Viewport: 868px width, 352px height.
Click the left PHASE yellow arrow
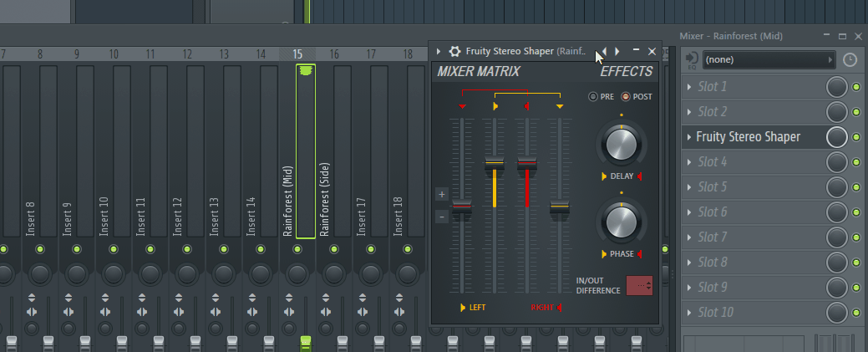click(x=604, y=254)
